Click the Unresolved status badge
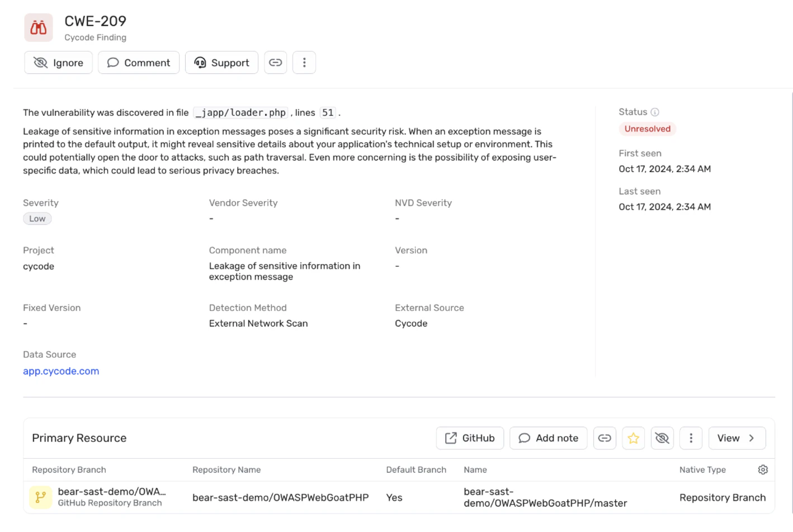Screen dimensions: 793x532 (647, 129)
